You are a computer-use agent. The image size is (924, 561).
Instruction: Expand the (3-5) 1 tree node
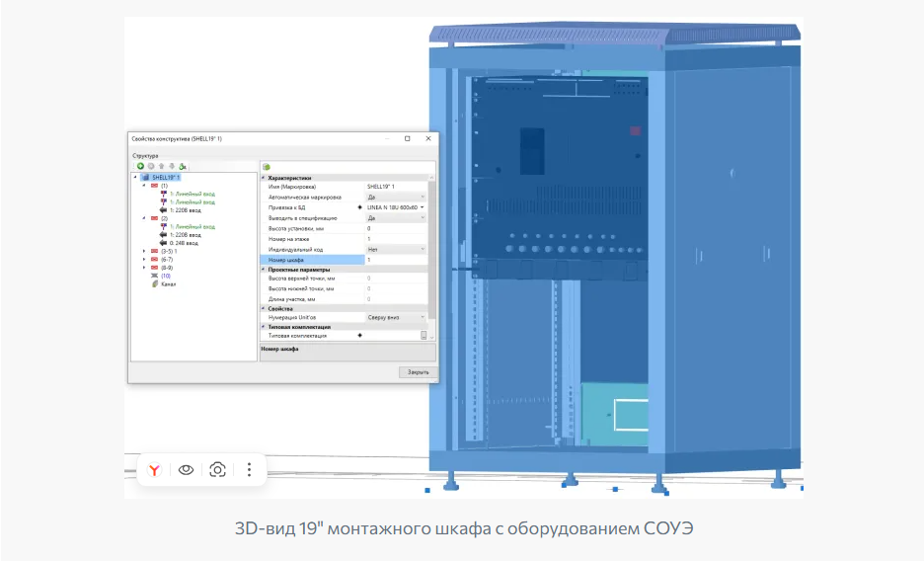click(x=144, y=251)
